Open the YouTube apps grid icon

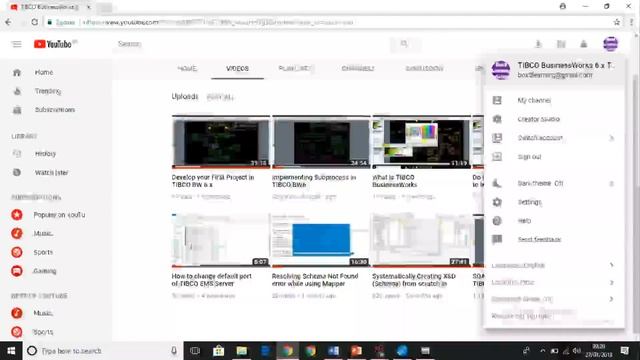[561, 44]
